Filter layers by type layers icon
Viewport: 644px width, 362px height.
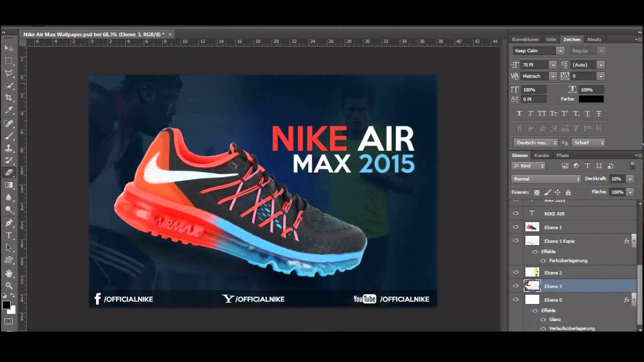(587, 166)
